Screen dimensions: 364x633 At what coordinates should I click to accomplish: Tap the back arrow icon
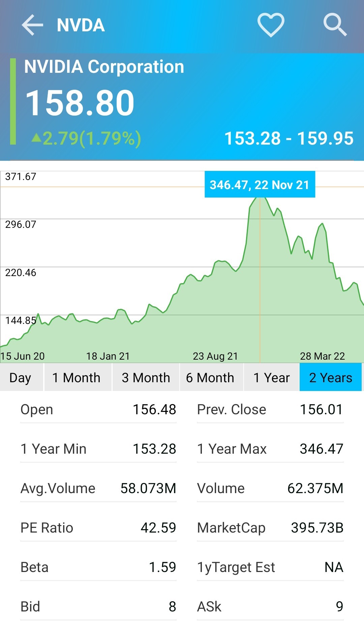pos(32,25)
